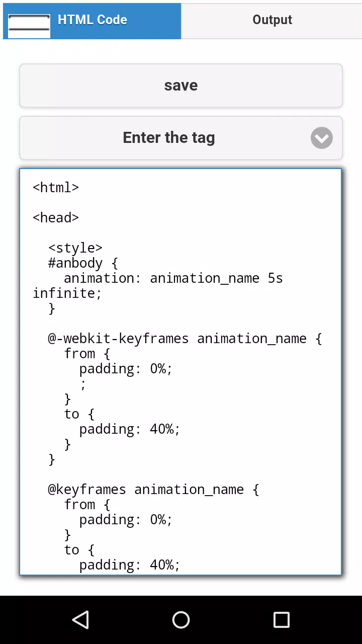Select the HTML Code tab label
The height and width of the screenshot is (644, 362).
pos(93,20)
